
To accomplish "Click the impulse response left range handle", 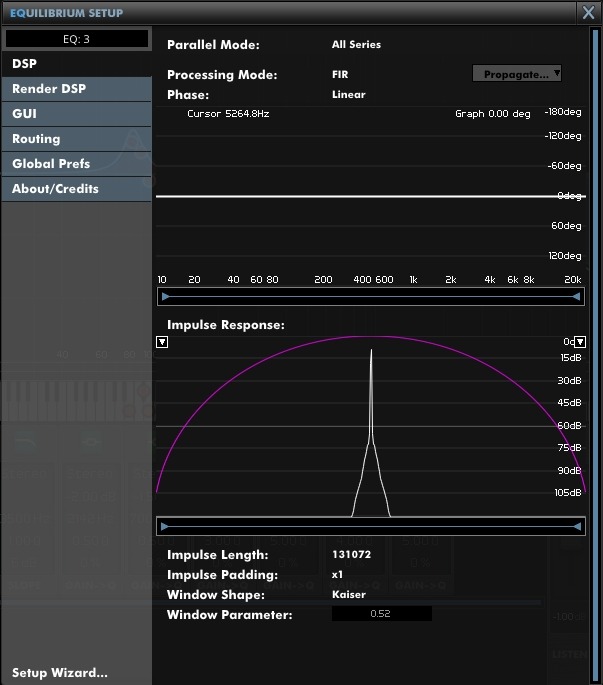I will (x=164, y=526).
